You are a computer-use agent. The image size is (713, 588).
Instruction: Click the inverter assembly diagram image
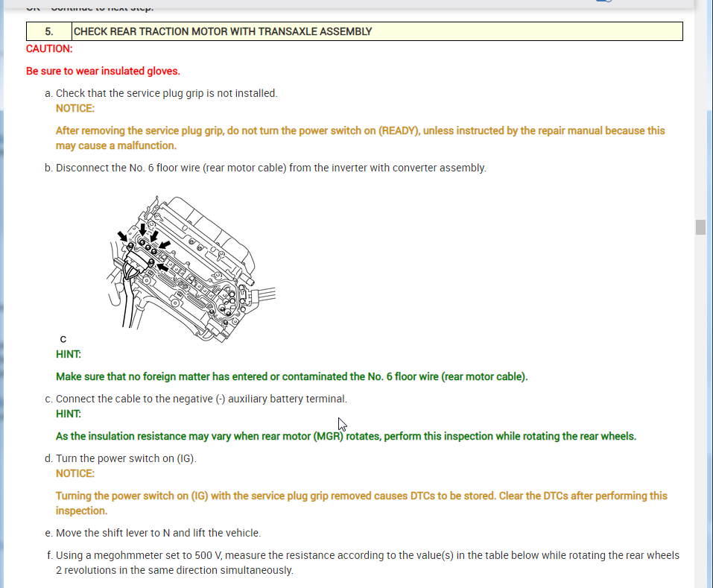(x=191, y=269)
